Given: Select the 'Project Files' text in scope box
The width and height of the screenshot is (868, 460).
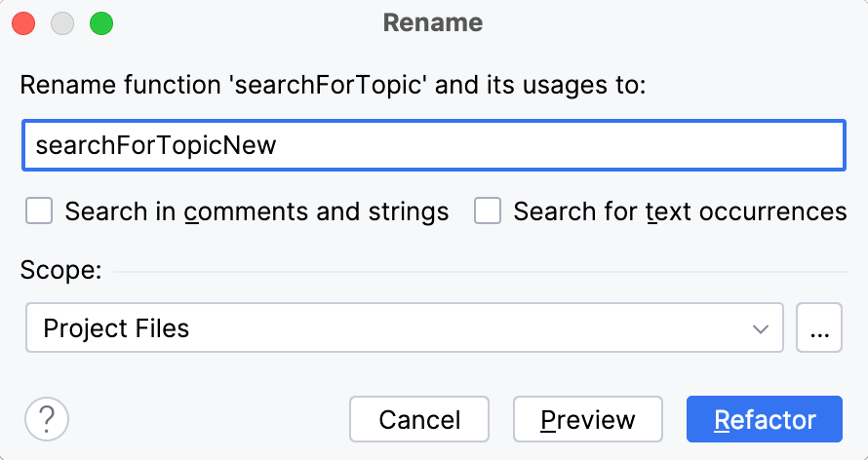Looking at the screenshot, I should point(116,328).
